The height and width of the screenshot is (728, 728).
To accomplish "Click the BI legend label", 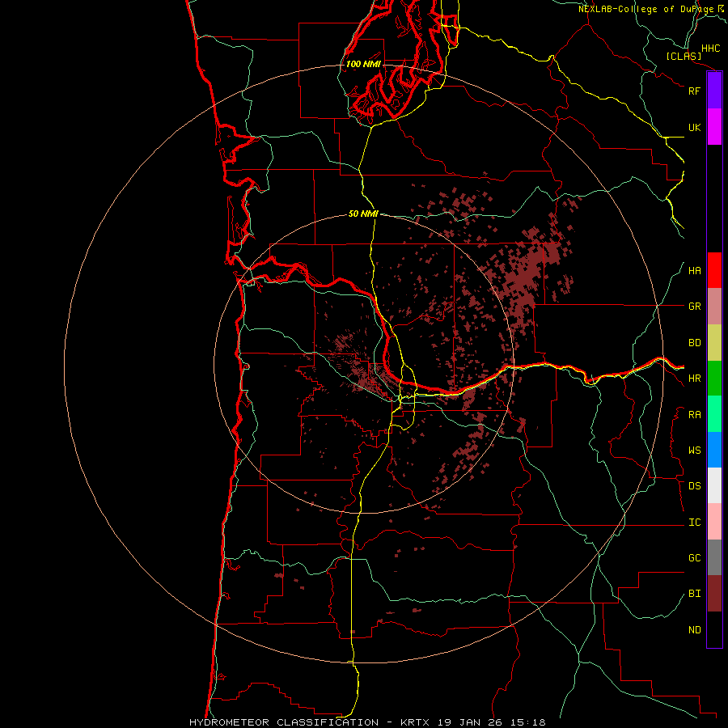I will [694, 594].
